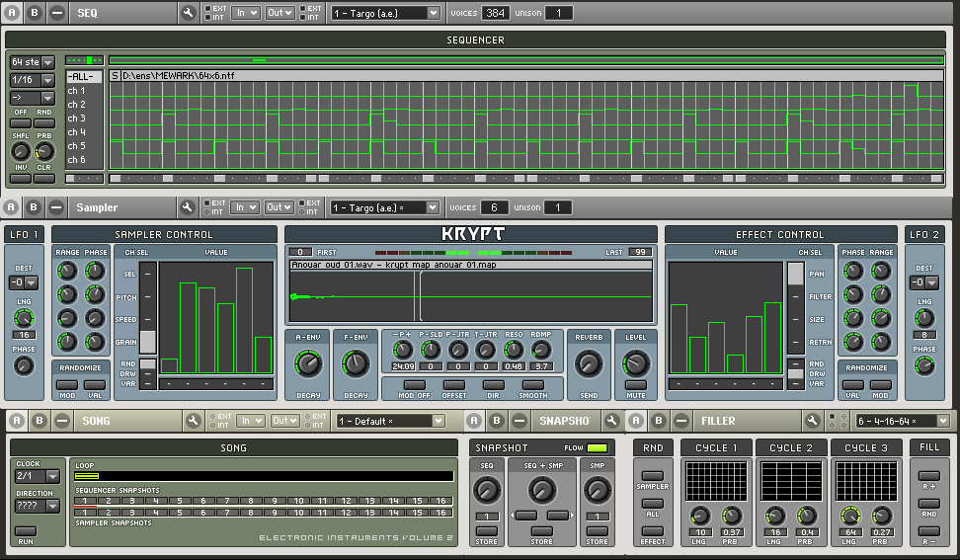Viewport: 960px width, 560px height.
Task: Select the A button in SONG header
Action: click(17, 421)
